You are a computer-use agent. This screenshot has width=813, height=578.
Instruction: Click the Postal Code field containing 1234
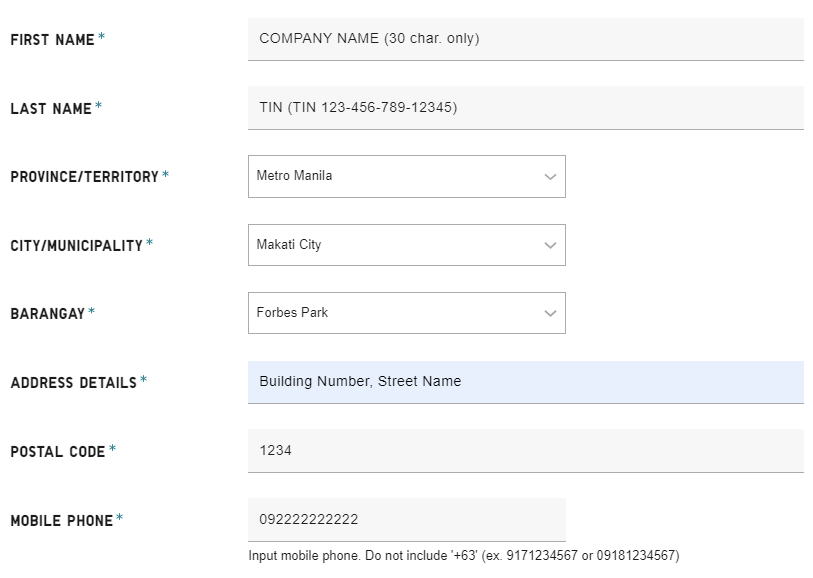[x=525, y=450]
